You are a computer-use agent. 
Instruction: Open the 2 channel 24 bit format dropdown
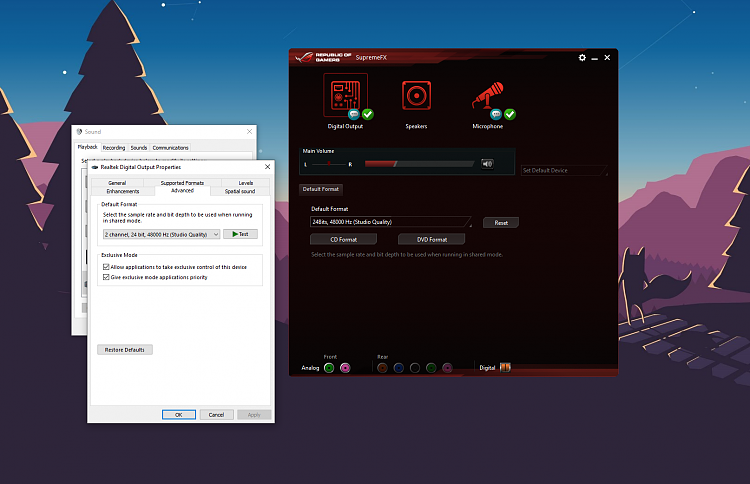click(162, 234)
